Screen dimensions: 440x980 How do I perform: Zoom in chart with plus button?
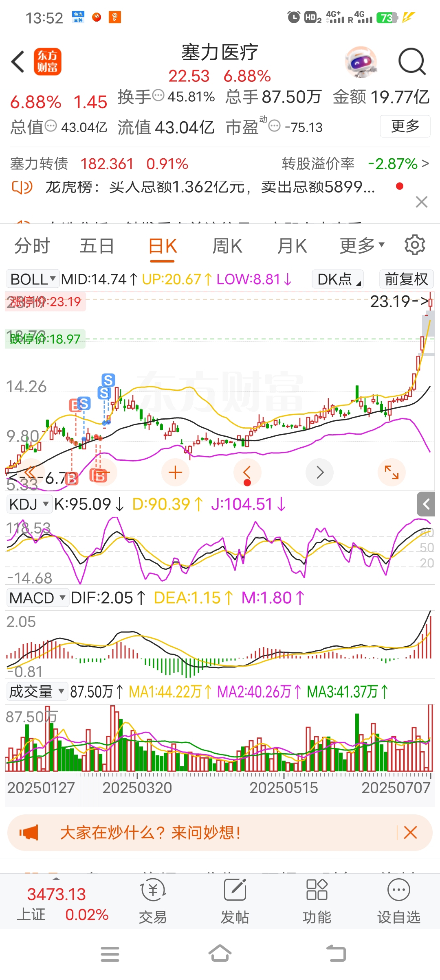pyautogui.click(x=175, y=472)
